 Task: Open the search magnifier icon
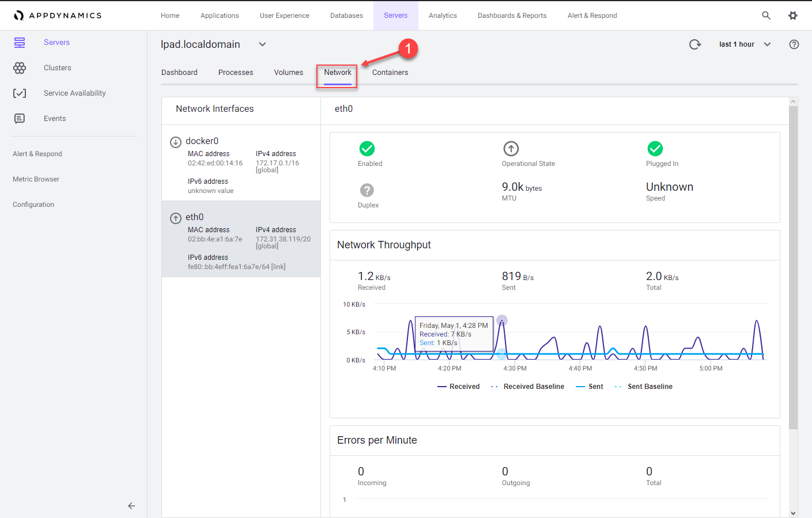tap(766, 16)
